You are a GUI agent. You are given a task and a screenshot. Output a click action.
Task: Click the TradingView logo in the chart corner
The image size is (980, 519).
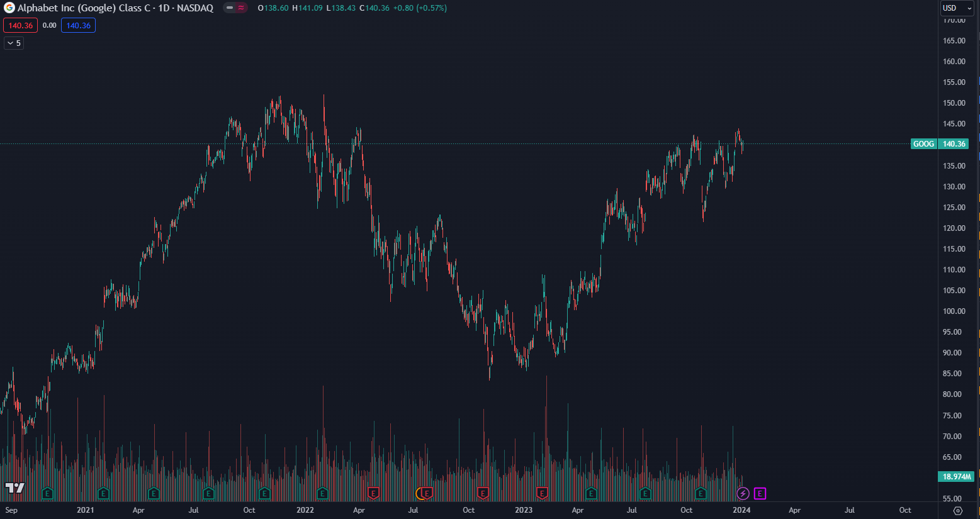coord(15,488)
